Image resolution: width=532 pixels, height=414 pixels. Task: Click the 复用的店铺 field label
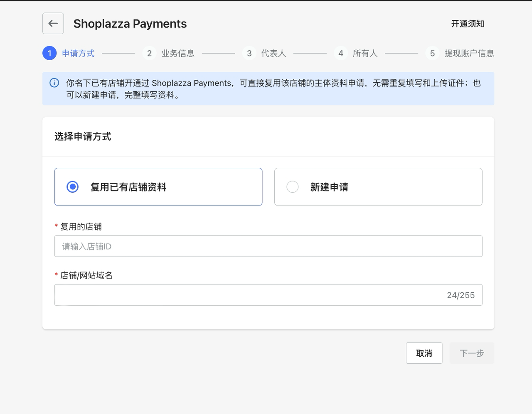point(81,227)
